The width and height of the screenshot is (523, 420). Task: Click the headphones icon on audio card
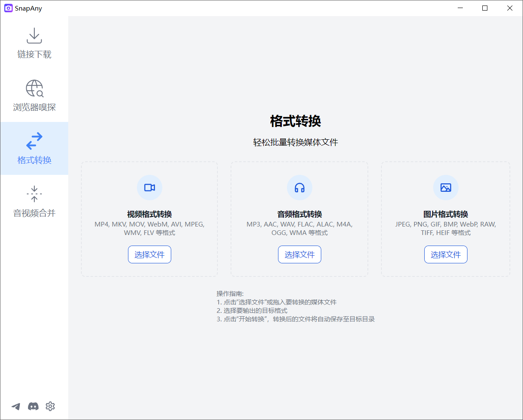(x=299, y=188)
